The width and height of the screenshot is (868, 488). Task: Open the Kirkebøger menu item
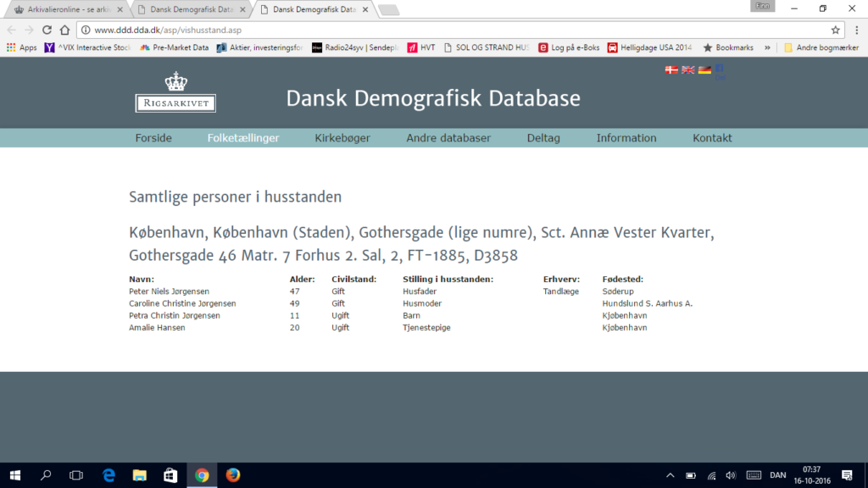click(x=342, y=138)
